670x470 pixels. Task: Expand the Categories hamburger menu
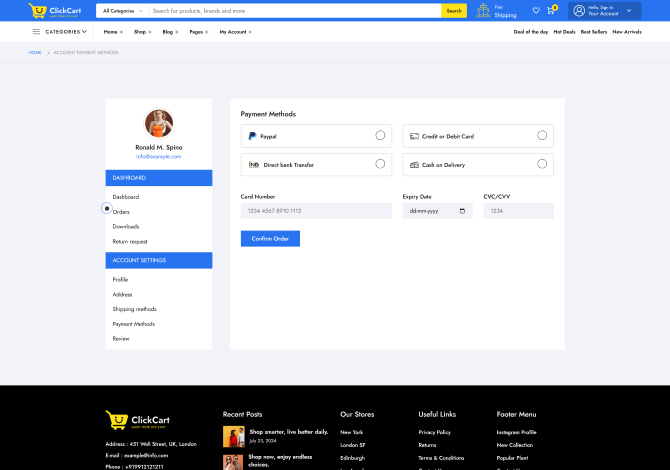point(37,32)
